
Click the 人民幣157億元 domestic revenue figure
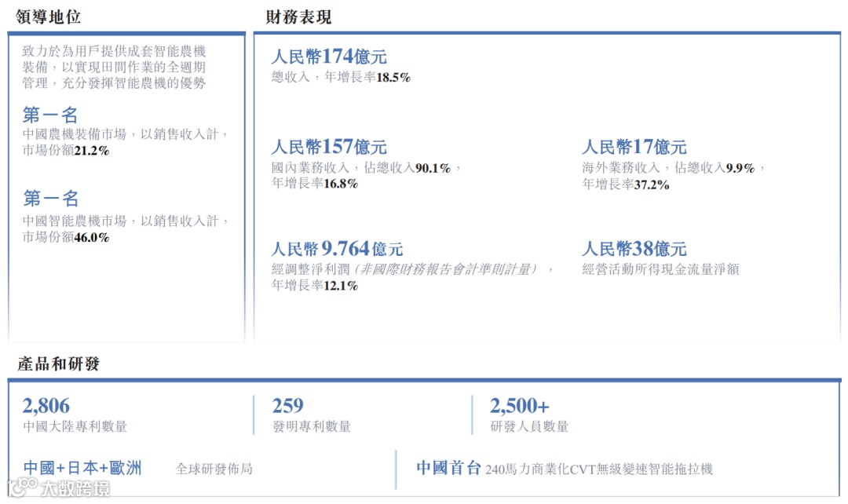(329, 147)
